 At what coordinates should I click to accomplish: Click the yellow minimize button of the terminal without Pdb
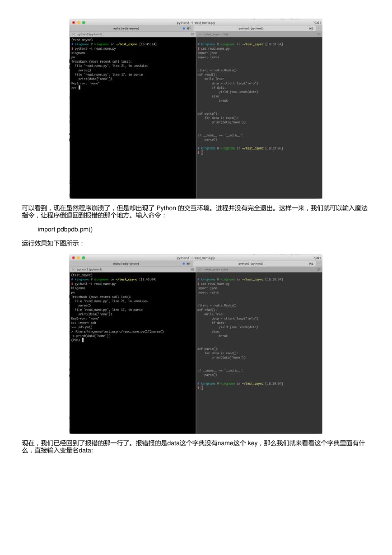78,23
